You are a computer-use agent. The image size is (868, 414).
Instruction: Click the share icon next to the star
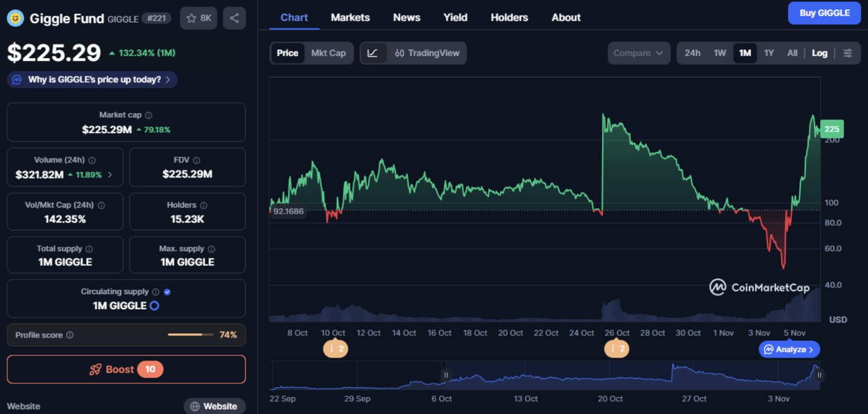pos(234,17)
